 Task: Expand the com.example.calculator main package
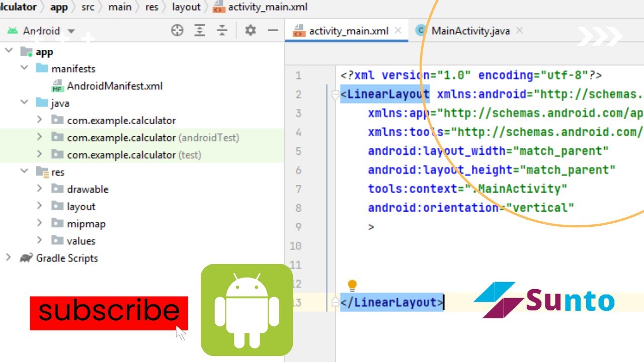pyautogui.click(x=39, y=120)
